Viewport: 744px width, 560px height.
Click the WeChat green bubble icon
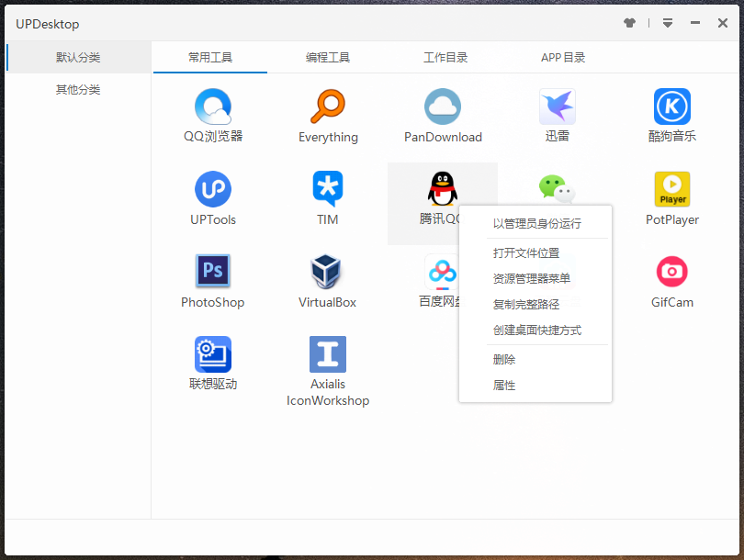pyautogui.click(x=557, y=189)
